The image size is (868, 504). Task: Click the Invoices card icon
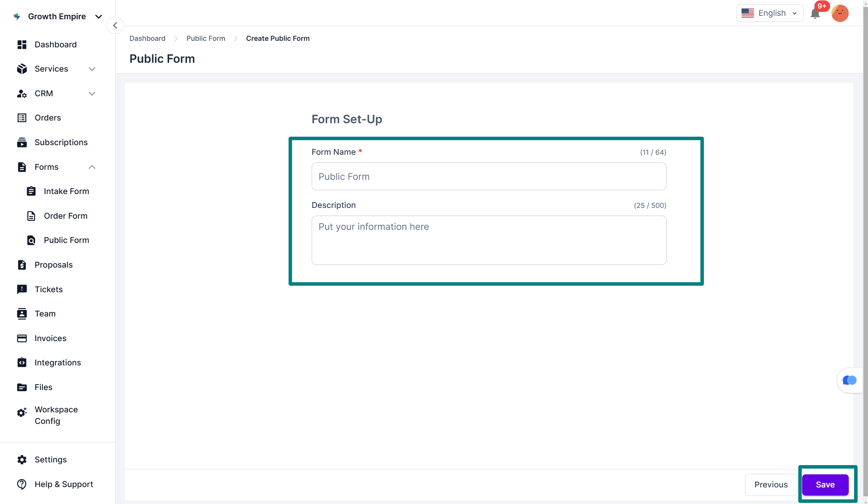coord(22,338)
